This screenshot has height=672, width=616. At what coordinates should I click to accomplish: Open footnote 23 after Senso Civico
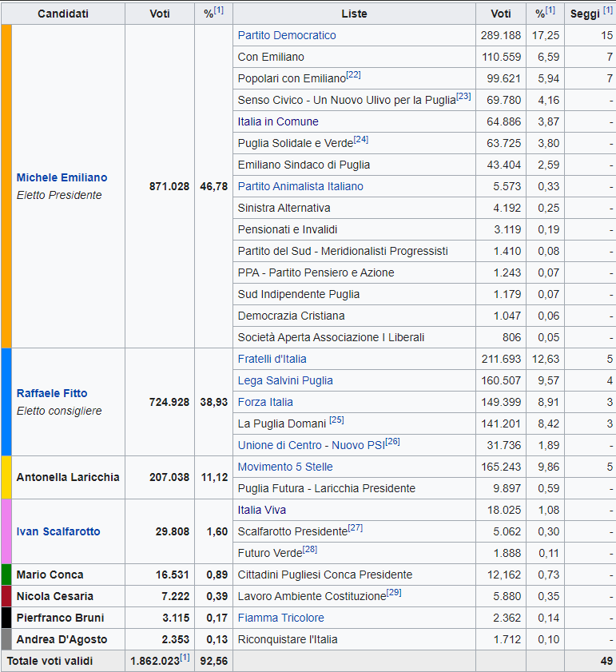click(463, 97)
